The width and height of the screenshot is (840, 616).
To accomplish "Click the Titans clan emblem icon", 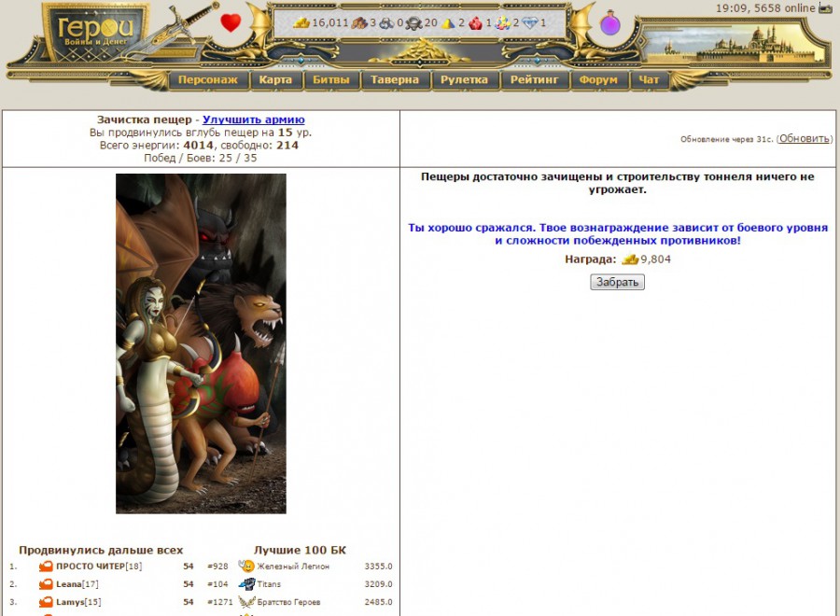I will point(246,584).
